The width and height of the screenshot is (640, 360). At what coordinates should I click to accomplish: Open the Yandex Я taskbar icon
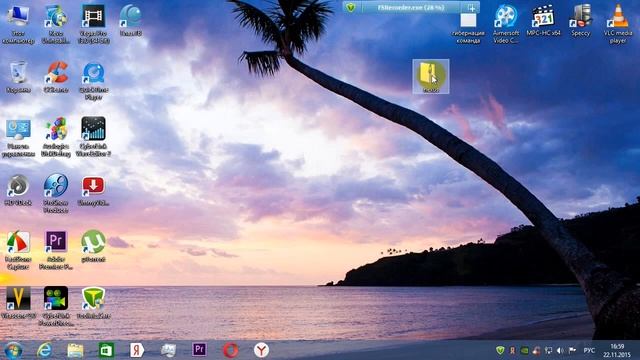coord(137,350)
